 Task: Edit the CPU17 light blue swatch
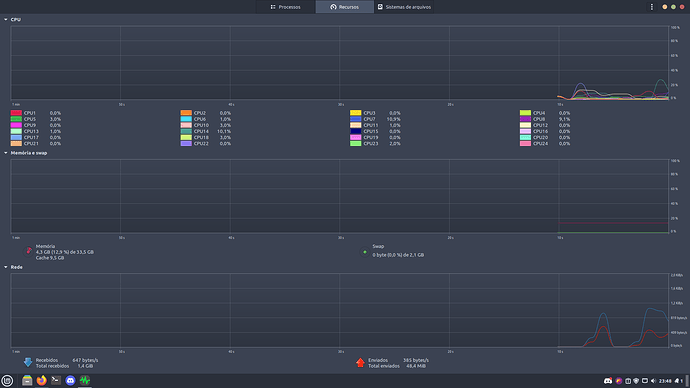[16, 138]
